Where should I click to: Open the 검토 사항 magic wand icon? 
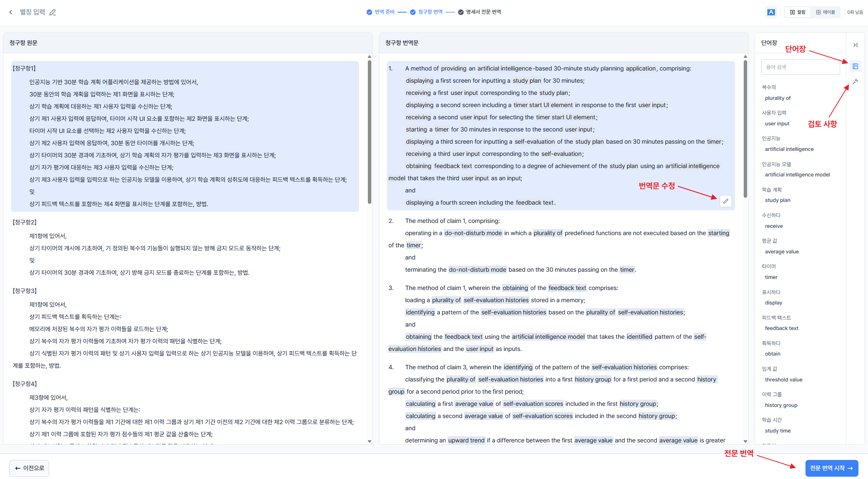pos(855,82)
